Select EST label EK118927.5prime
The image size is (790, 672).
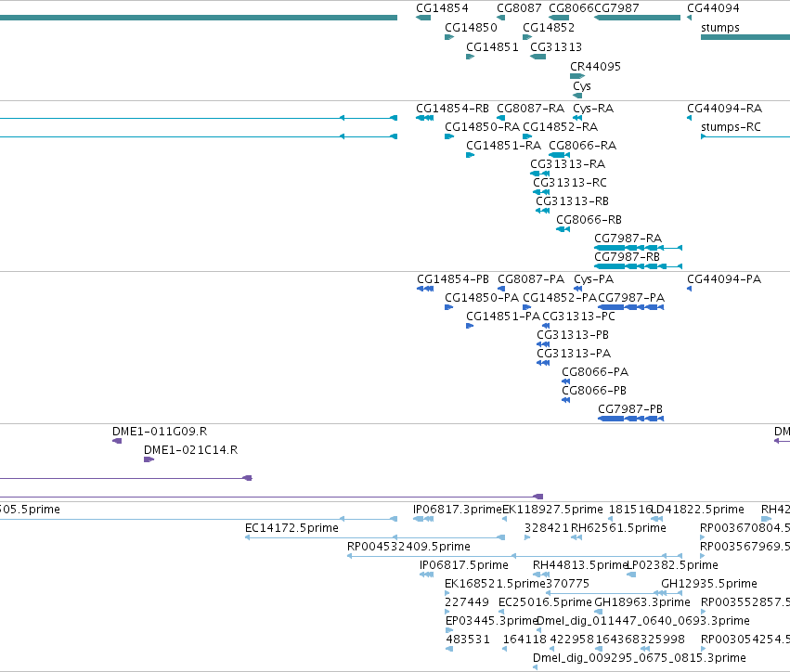(x=552, y=510)
